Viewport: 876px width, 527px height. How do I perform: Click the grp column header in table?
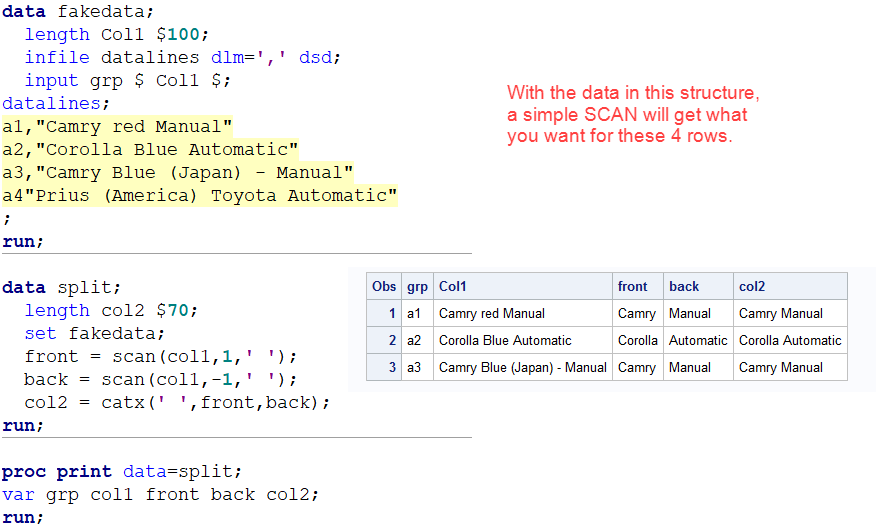417,286
